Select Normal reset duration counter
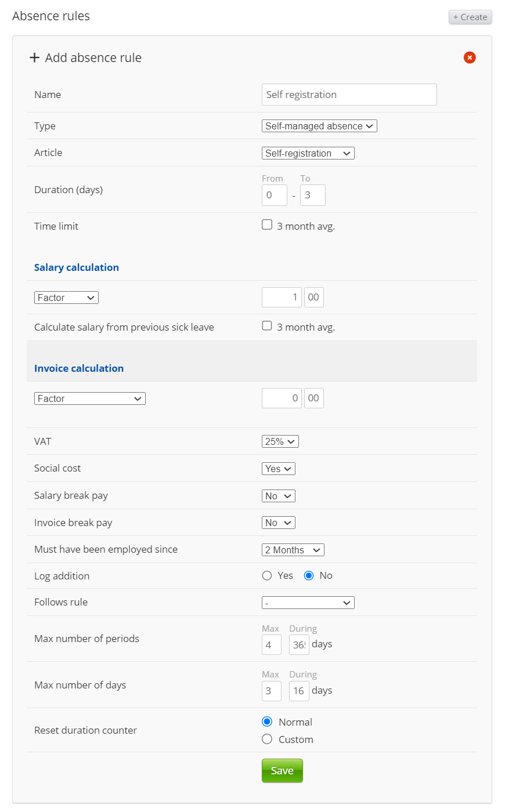The height and width of the screenshot is (812, 505). coord(267,722)
